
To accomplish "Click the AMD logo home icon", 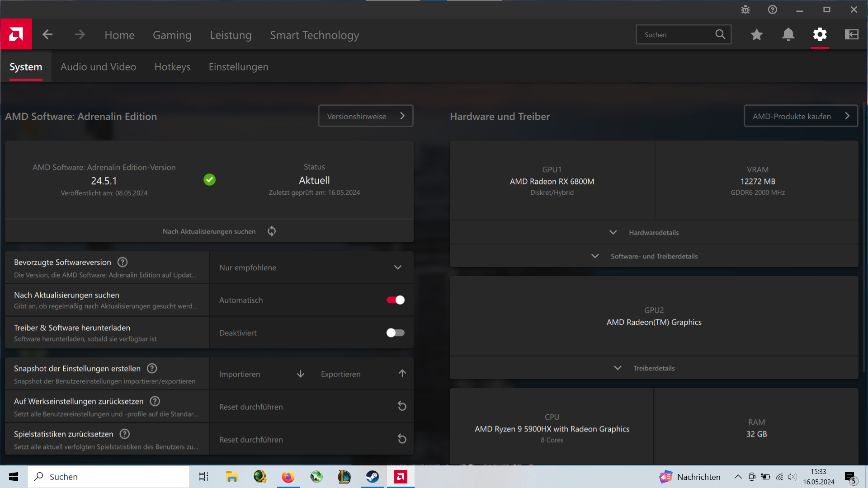I will point(16,34).
